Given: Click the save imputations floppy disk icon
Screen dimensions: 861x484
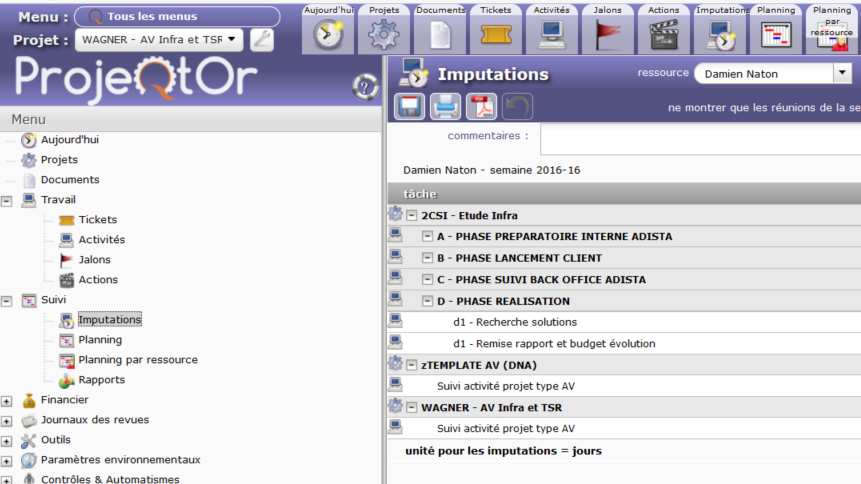Looking at the screenshot, I should point(410,106).
